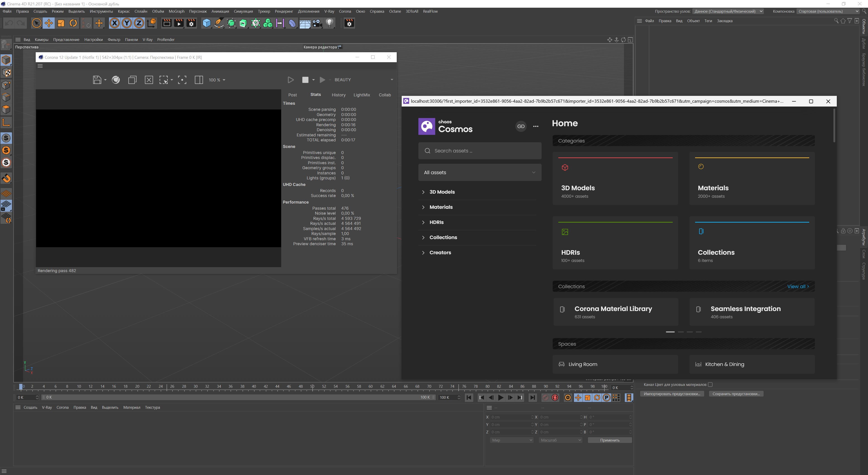Click the Erase VFB icon with the X
This screenshot has height=475, width=868.
point(149,80)
